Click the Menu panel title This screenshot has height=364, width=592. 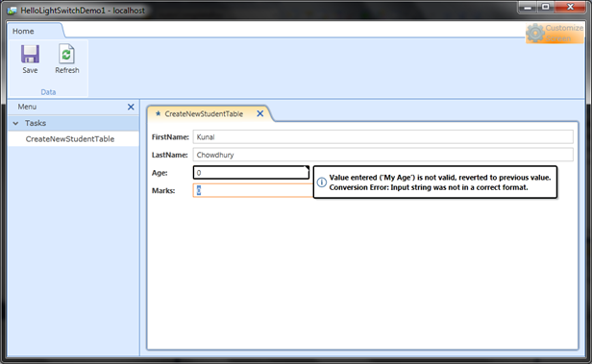pyautogui.click(x=27, y=107)
